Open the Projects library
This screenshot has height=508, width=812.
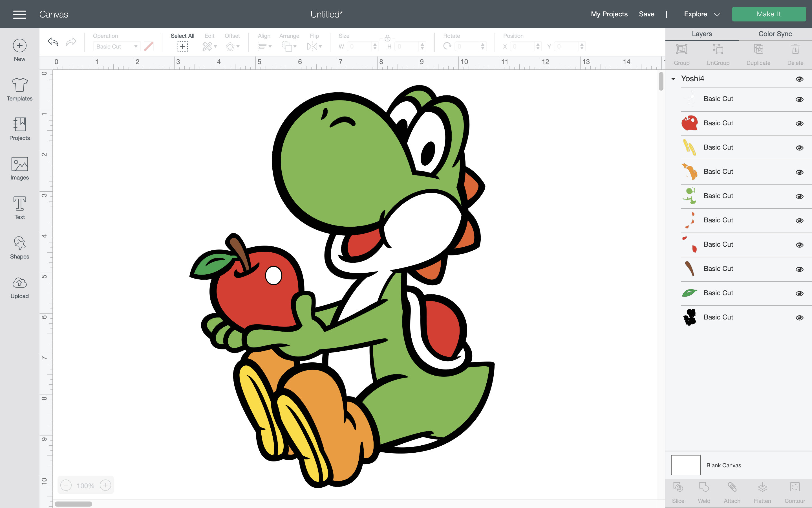pyautogui.click(x=19, y=129)
